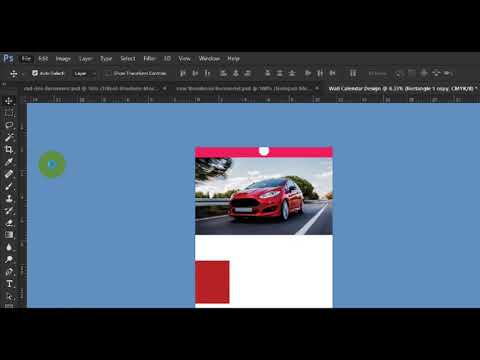The height and width of the screenshot is (360, 480).
Task: Select the Path Selection tool
Action: pyautogui.click(x=9, y=296)
